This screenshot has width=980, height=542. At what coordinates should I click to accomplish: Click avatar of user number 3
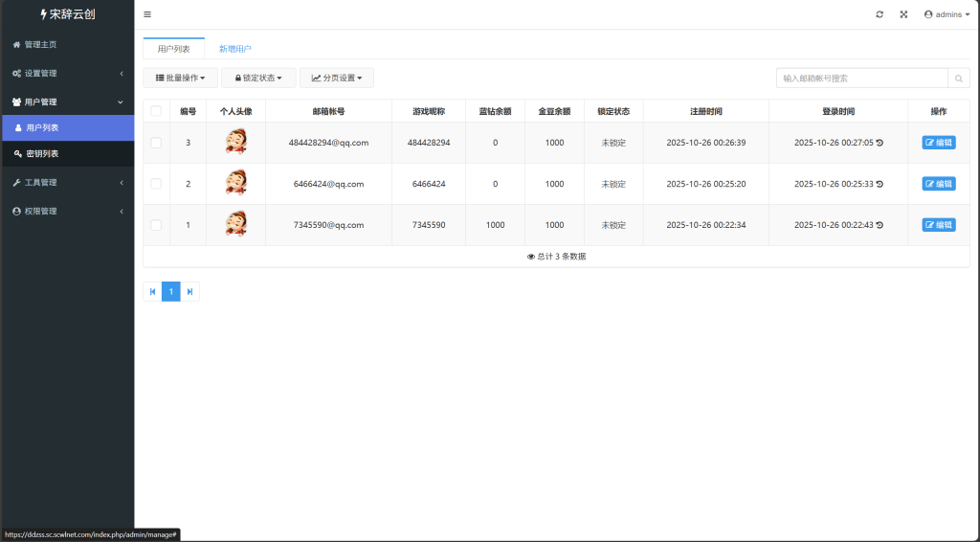click(x=236, y=142)
